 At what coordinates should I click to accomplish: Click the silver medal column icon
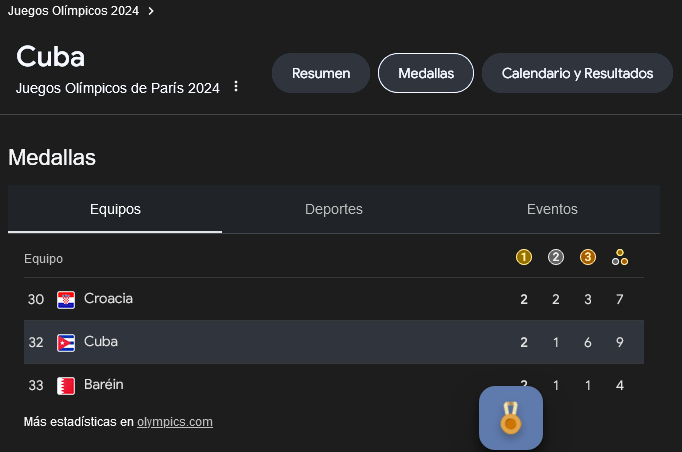coord(555,257)
